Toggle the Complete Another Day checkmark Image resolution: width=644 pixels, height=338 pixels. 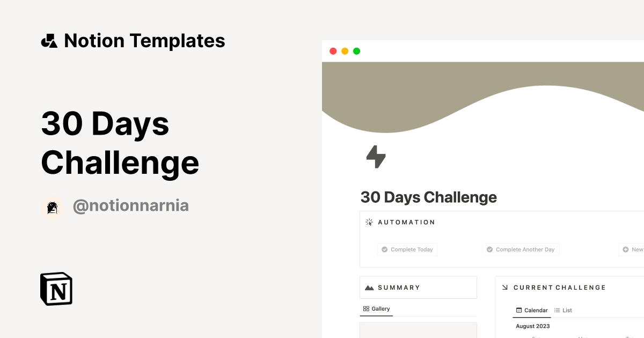pos(489,249)
